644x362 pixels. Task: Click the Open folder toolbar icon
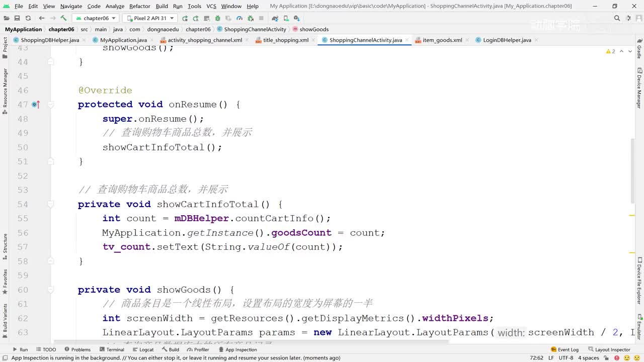click(7, 18)
